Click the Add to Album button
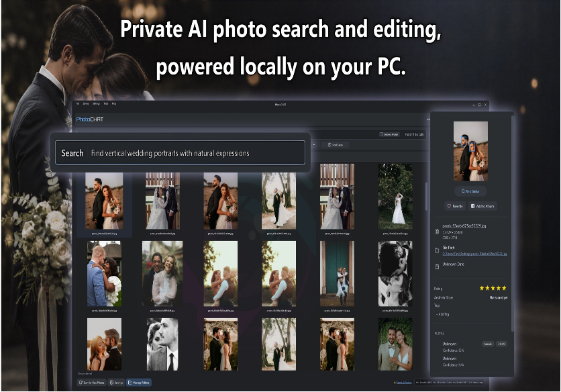Image resolution: width=561 pixels, height=392 pixels. (482, 206)
